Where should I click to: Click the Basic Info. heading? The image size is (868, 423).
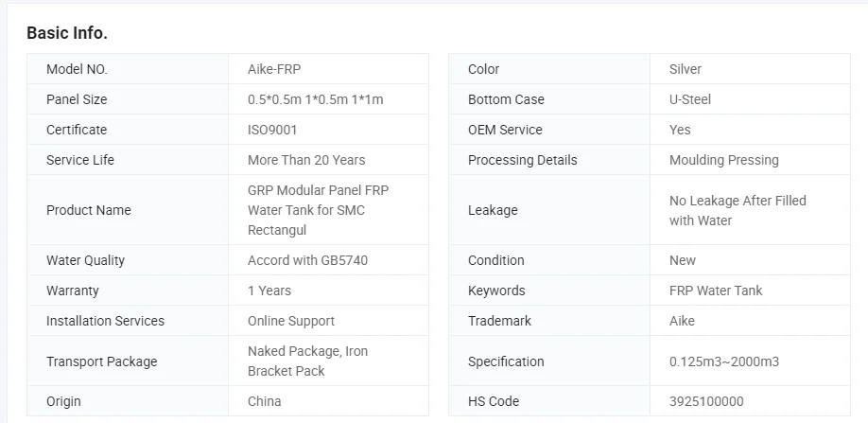pyautogui.click(x=67, y=33)
